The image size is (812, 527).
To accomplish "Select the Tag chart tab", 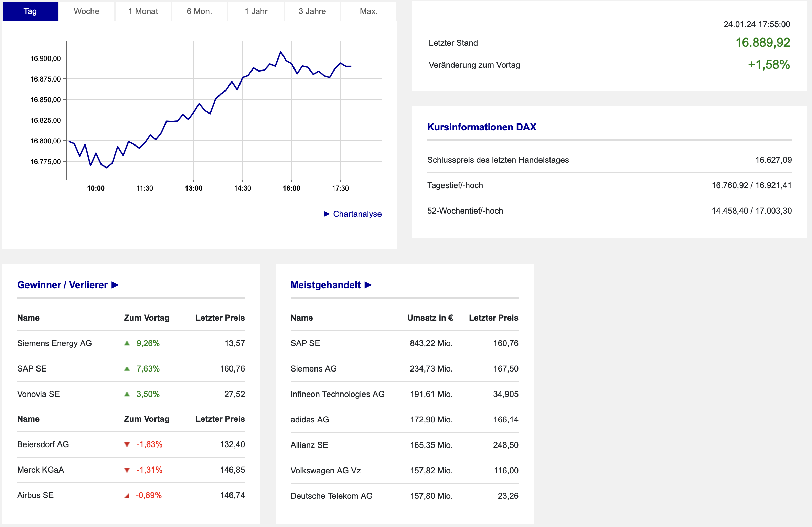I will 30,11.
